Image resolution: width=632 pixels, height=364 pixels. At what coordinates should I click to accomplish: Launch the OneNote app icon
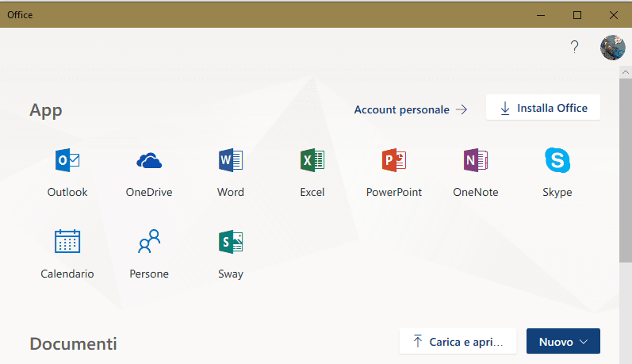point(476,161)
